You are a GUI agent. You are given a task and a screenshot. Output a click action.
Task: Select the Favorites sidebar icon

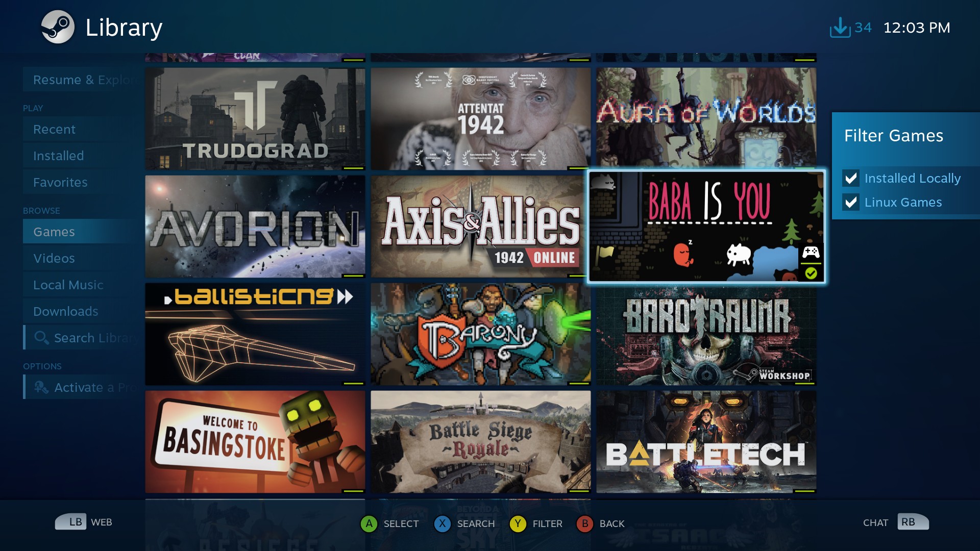point(61,182)
